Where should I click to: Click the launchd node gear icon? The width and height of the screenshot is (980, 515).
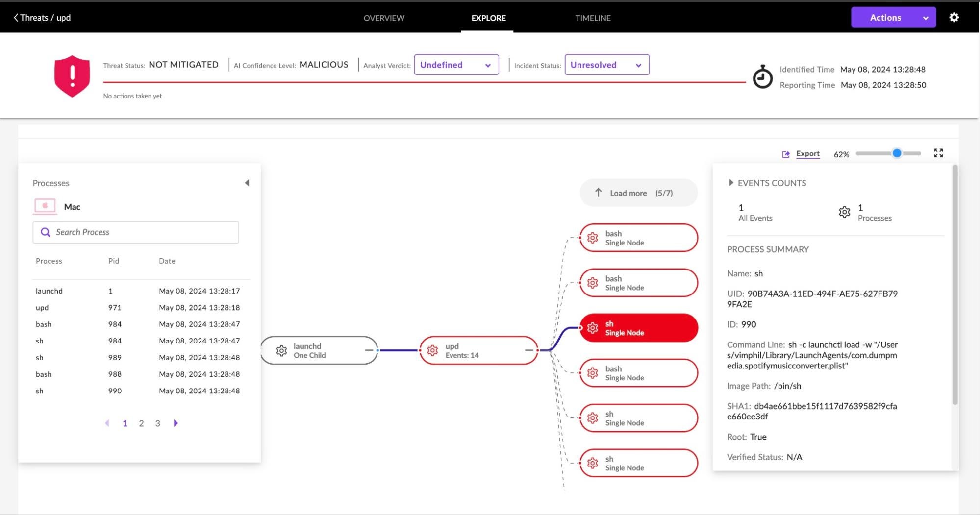[281, 351]
